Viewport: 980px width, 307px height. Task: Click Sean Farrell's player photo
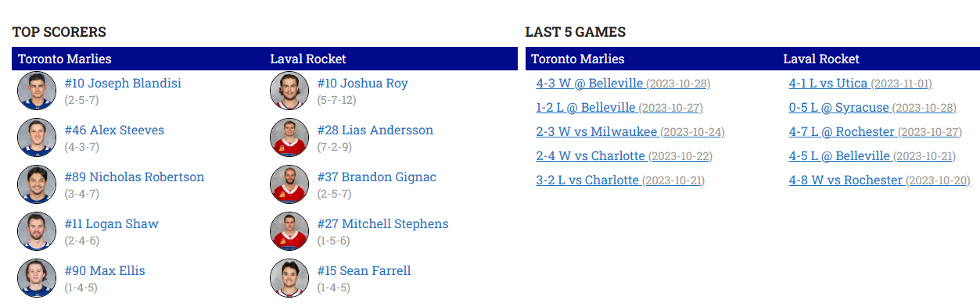[x=289, y=278]
